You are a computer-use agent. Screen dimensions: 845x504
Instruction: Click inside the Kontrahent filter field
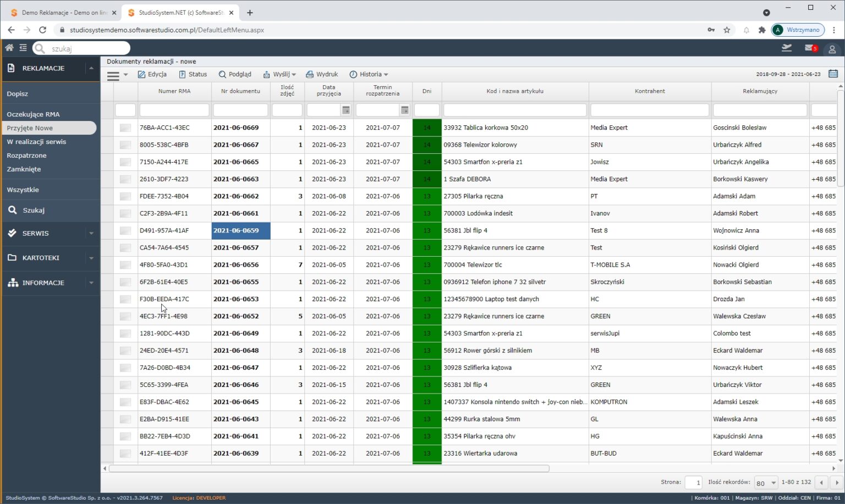pyautogui.click(x=650, y=109)
